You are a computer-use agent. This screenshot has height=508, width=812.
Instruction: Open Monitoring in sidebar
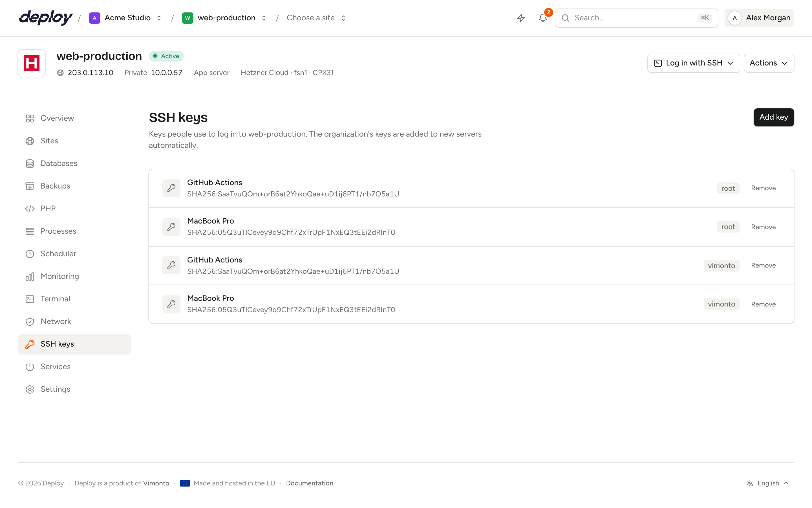pos(74,276)
